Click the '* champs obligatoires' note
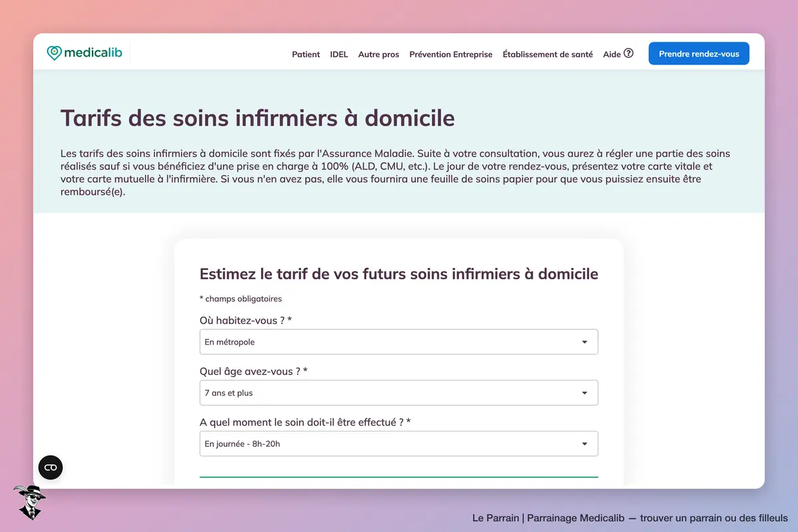This screenshot has height=532, width=798. coord(241,299)
